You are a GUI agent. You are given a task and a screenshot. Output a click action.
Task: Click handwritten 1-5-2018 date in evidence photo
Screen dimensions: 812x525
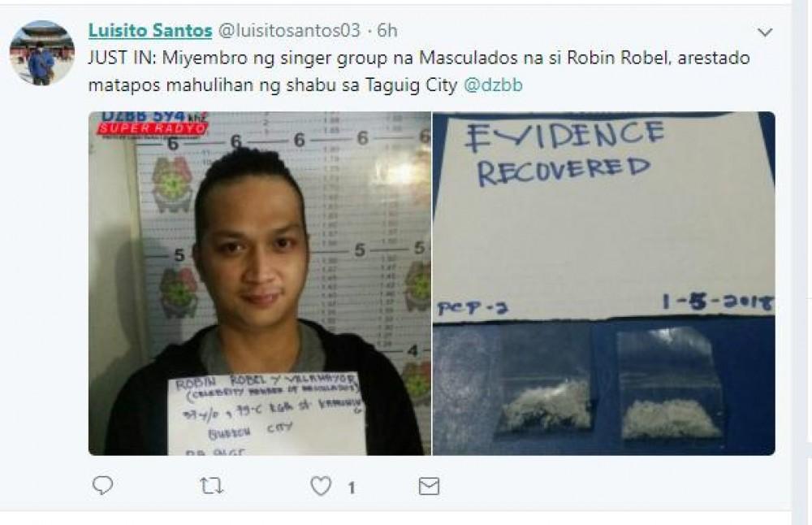[718, 302]
